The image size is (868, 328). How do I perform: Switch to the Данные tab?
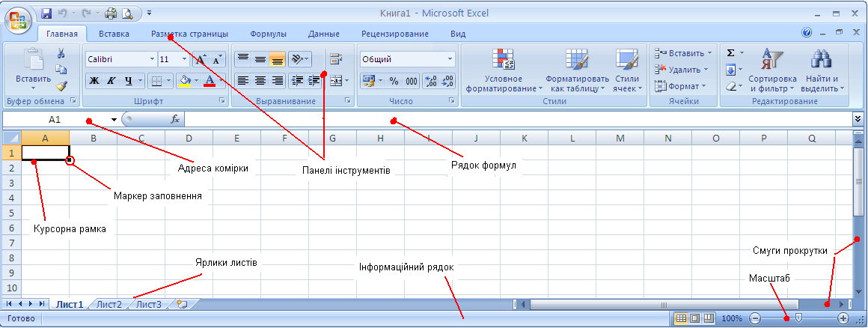pos(324,34)
